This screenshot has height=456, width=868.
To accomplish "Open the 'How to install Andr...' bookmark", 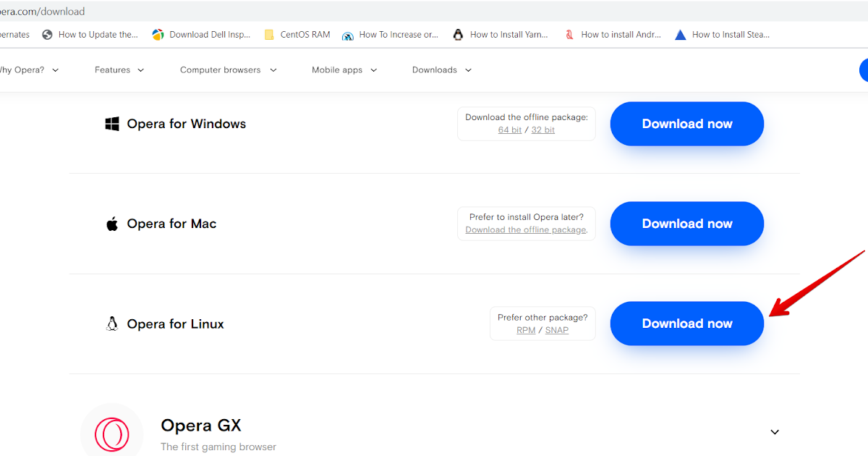I will pos(613,34).
